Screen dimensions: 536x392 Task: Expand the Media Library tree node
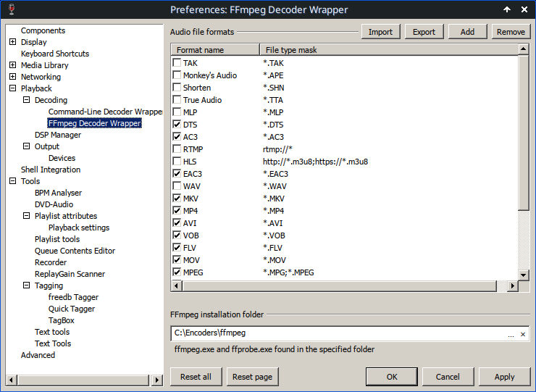pos(12,65)
